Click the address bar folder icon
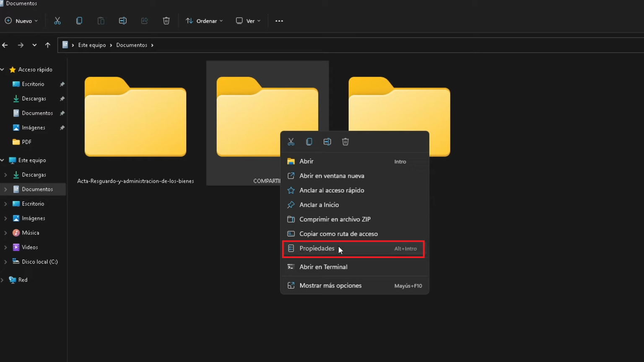The image size is (644, 362). pyautogui.click(x=65, y=45)
